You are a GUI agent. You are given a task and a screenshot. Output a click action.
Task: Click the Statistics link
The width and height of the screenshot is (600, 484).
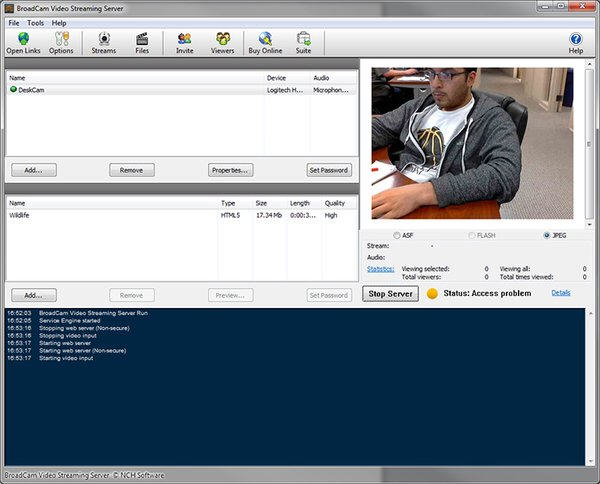click(380, 269)
